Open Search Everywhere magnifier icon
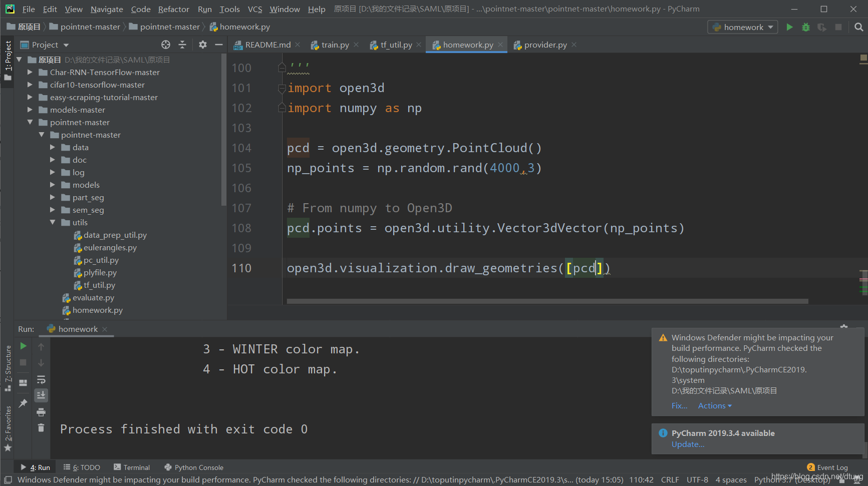The image size is (868, 486). pyautogui.click(x=858, y=27)
